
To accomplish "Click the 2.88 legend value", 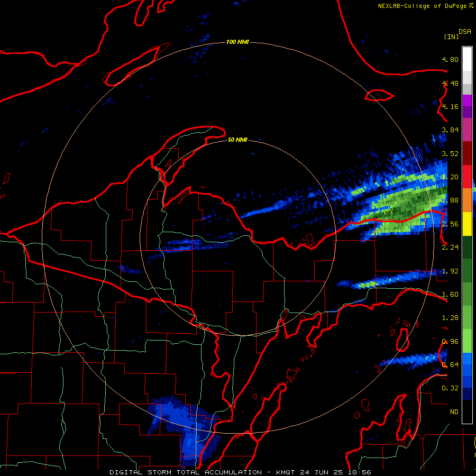I will point(450,200).
